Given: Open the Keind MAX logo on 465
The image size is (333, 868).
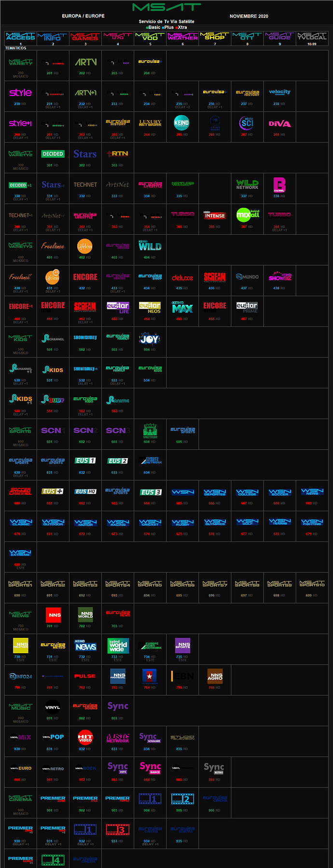Looking at the screenshot, I should click(182, 307).
